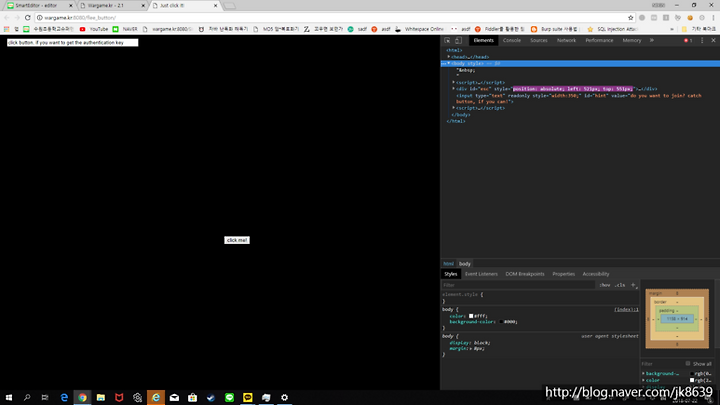Activate the DevTools inspect element picker icon
The height and width of the screenshot is (405, 720).
[447, 40]
